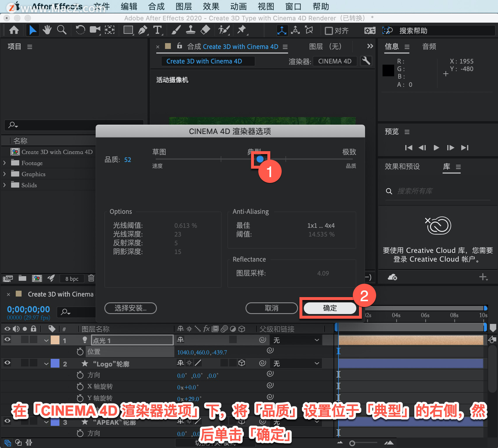Viewport: 498px width, 448px height.
Task: Select the Hand tool
Action: [47, 30]
